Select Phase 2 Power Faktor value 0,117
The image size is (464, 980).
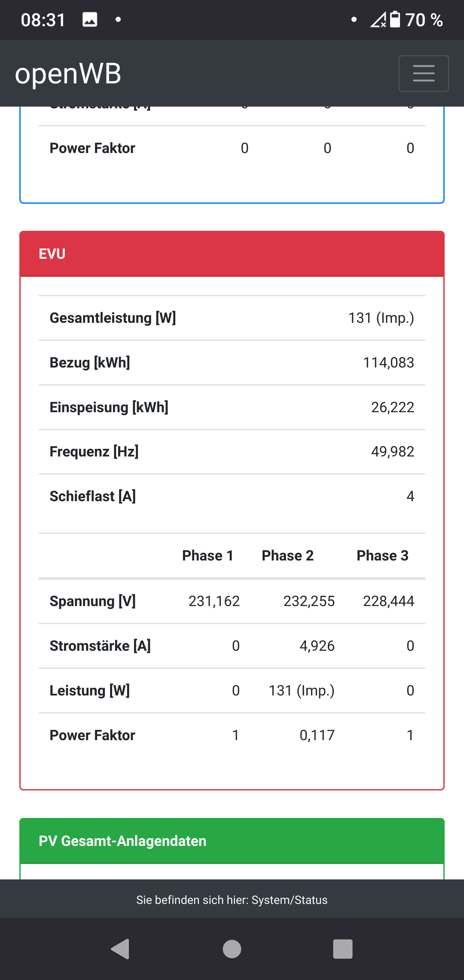tap(317, 735)
